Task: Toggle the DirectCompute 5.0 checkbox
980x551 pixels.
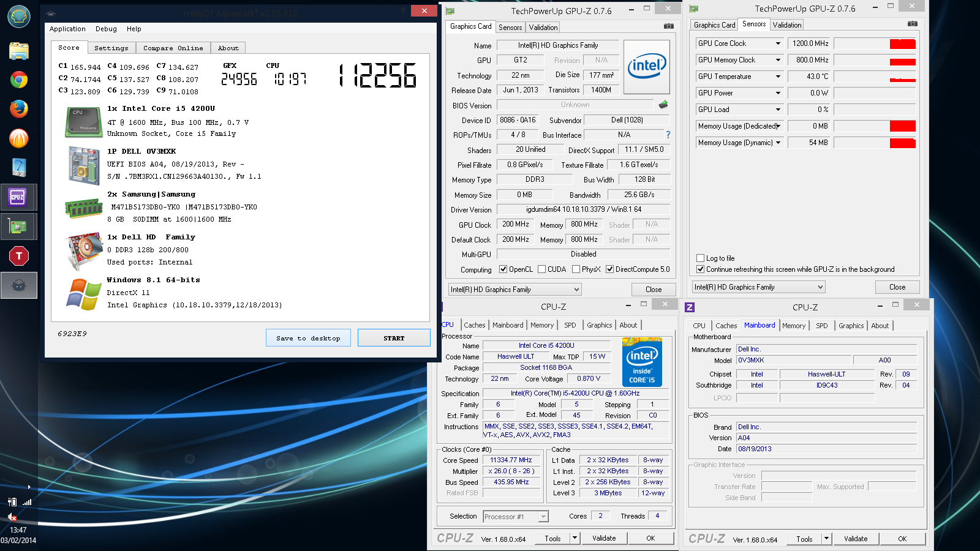Action: click(x=609, y=269)
